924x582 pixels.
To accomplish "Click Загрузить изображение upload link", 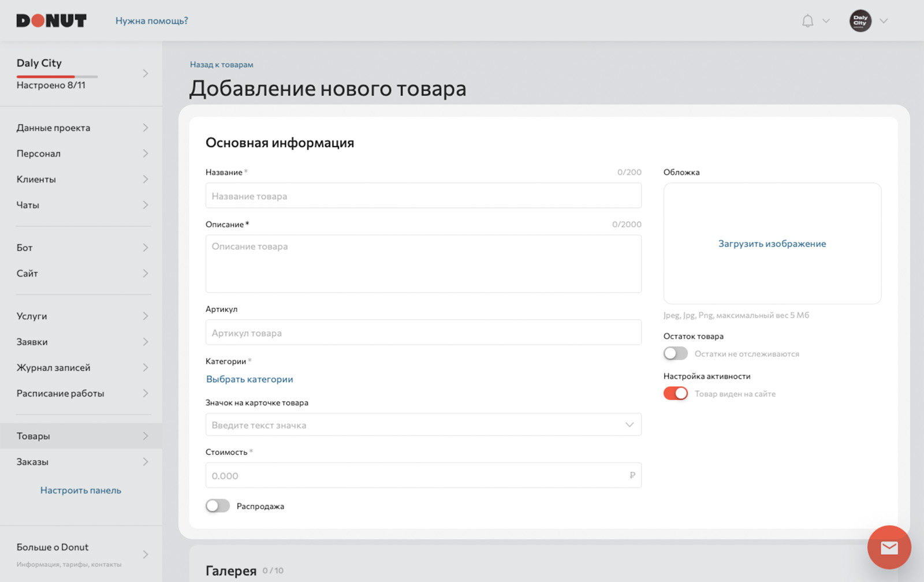I will [772, 244].
